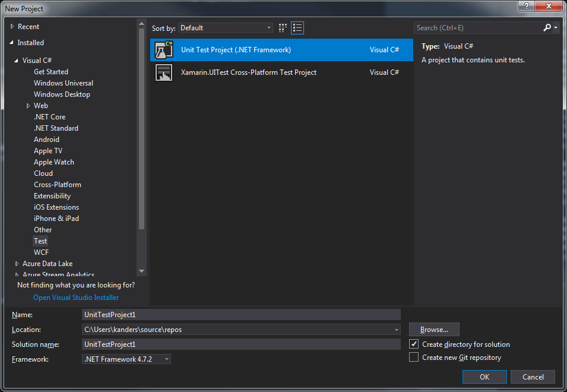Image resolution: width=567 pixels, height=392 pixels.
Task: Click the search magnifier icon
Action: (x=547, y=28)
